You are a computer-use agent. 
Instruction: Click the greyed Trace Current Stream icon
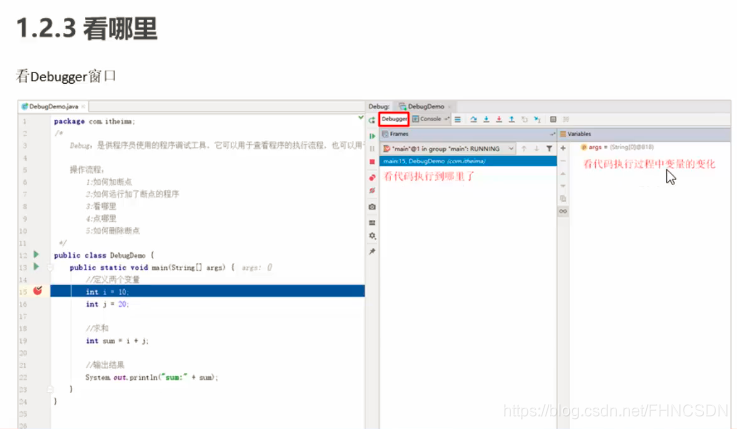pyautogui.click(x=566, y=119)
